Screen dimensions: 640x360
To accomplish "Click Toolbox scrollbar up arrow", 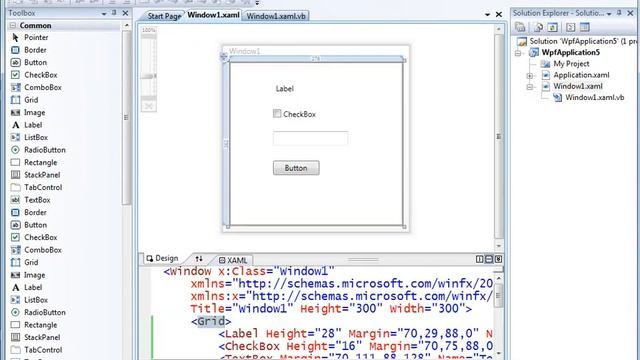I will 126,25.
